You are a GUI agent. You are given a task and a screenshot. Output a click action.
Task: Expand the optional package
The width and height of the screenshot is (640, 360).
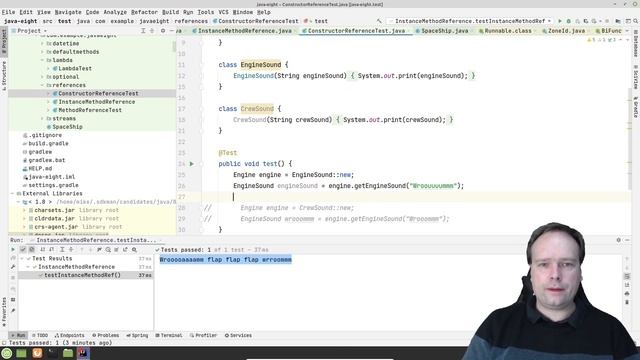42,77
